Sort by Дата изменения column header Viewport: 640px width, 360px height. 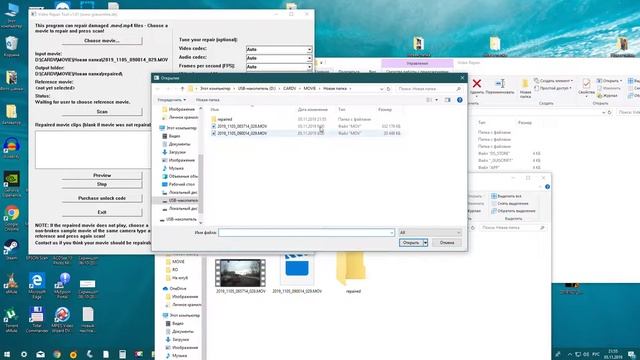click(313, 110)
